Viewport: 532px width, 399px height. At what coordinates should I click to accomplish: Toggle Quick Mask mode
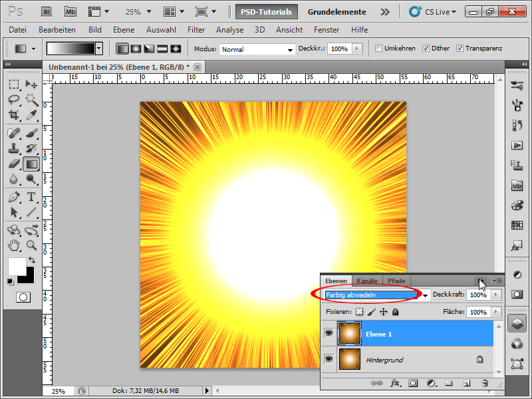point(23,297)
